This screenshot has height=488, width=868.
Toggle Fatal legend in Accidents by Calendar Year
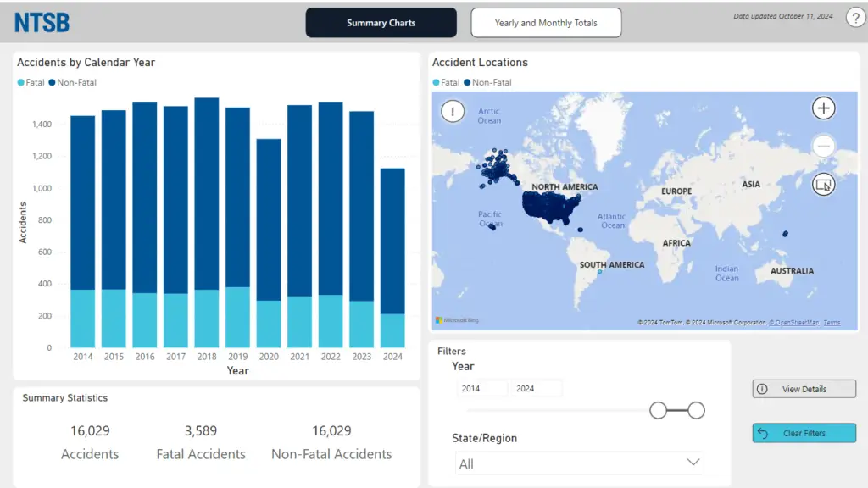(x=31, y=82)
